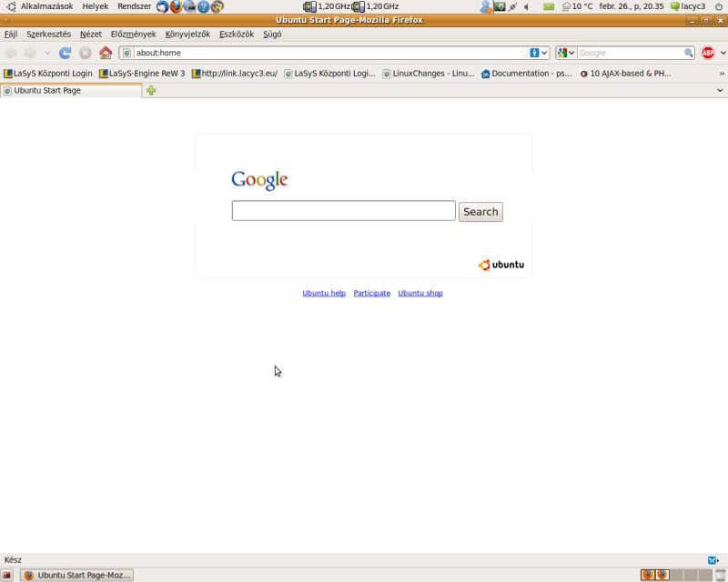Open the address bar history dropdown

tap(544, 53)
